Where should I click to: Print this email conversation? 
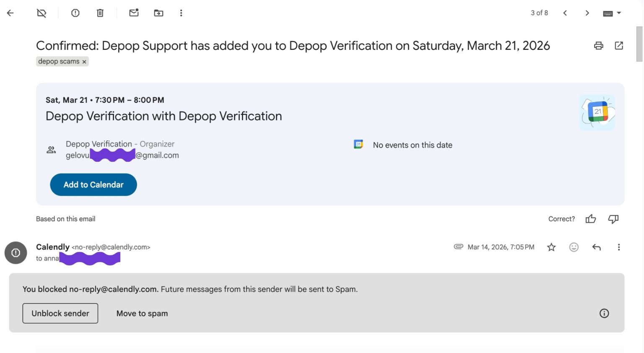[599, 46]
